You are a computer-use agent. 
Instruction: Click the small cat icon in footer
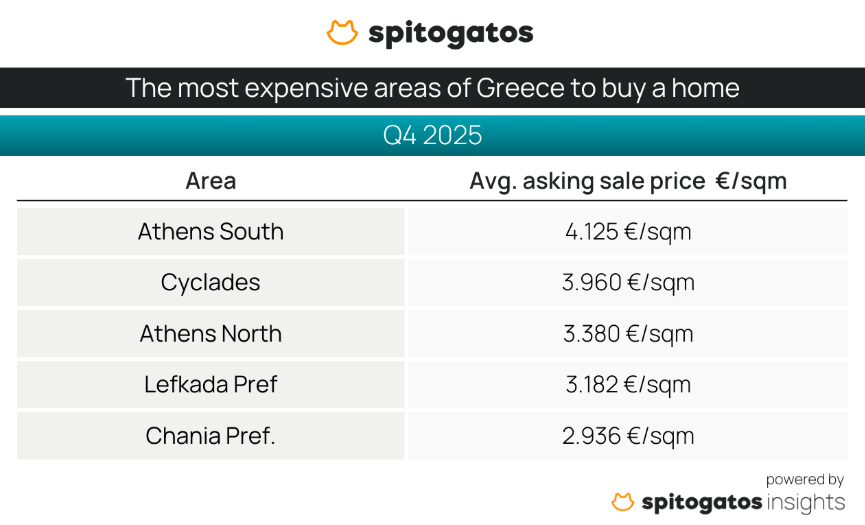pos(622,501)
